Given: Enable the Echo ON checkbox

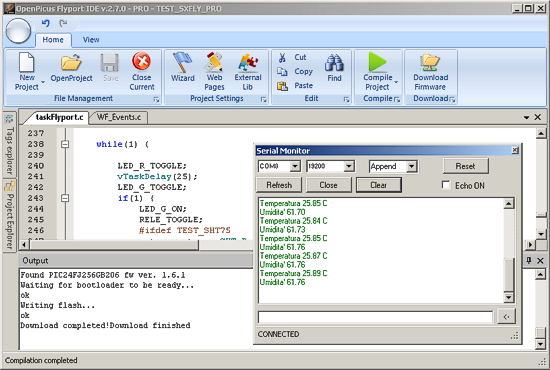Looking at the screenshot, I should 446,185.
